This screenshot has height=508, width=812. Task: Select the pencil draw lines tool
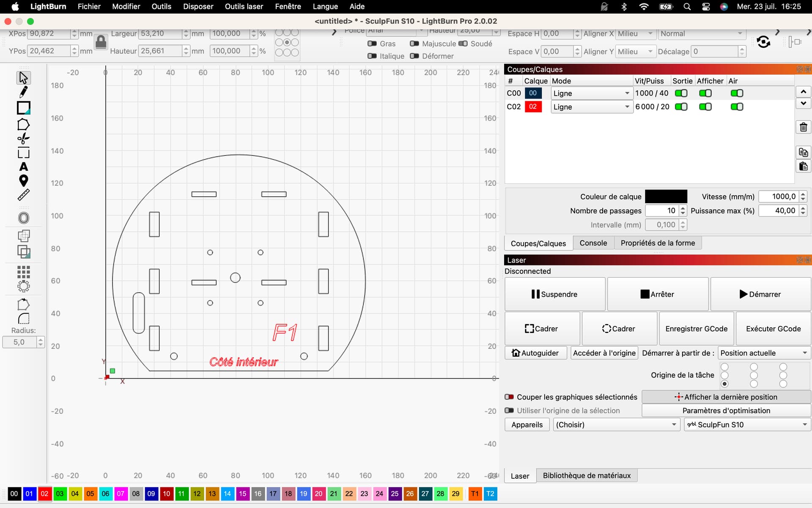click(24, 92)
